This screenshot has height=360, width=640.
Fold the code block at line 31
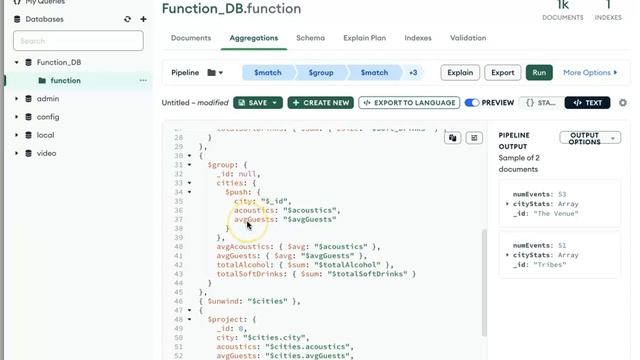tap(189, 165)
